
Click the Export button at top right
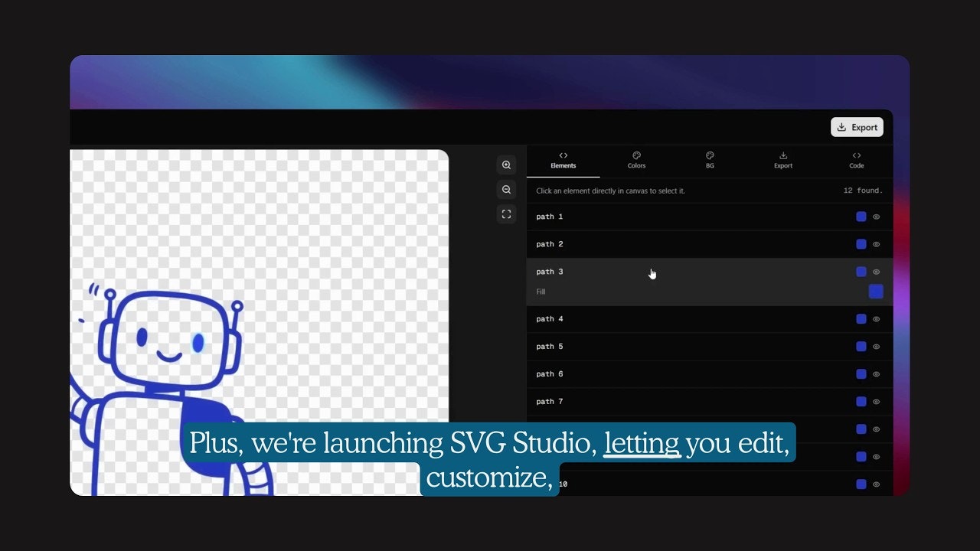pos(857,127)
